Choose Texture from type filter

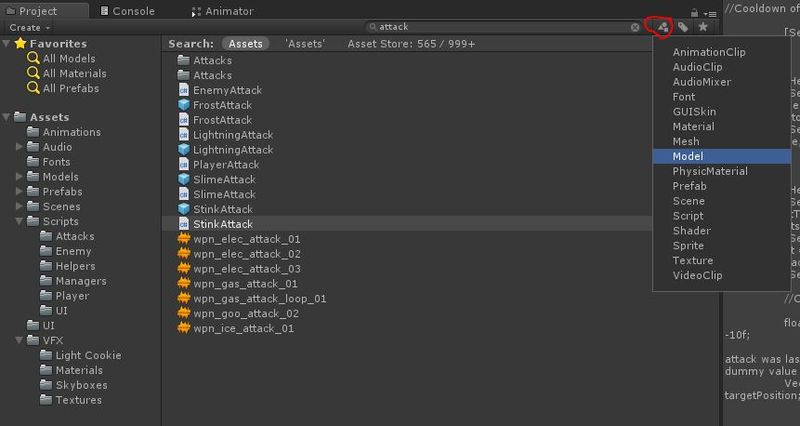[692, 261]
